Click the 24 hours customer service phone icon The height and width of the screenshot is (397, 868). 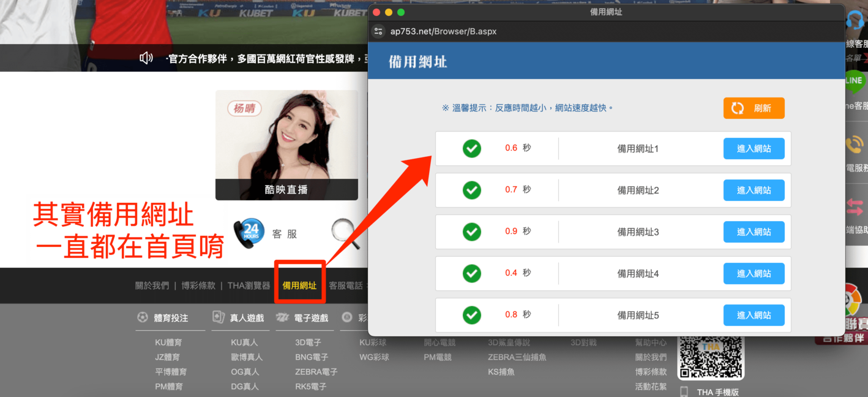coord(249,233)
